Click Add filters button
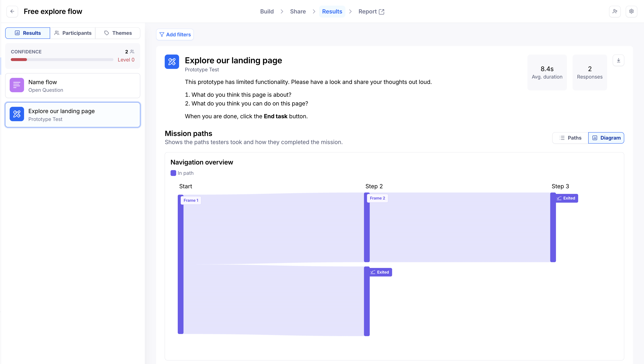Image resolution: width=644 pixels, height=364 pixels. tap(175, 35)
